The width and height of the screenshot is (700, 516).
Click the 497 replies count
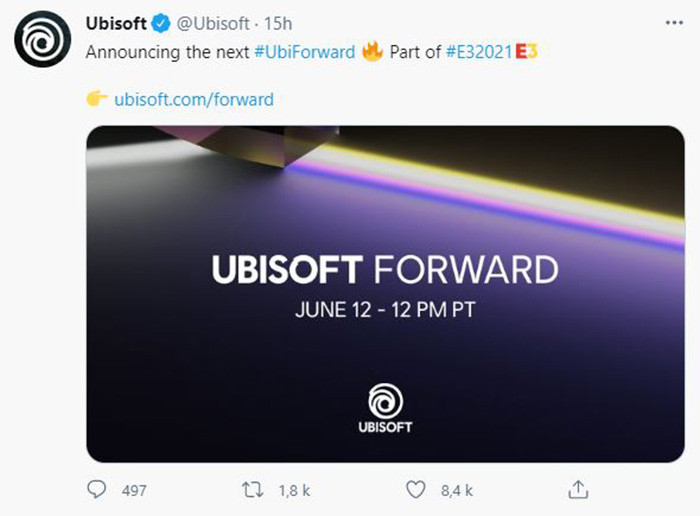point(134,491)
